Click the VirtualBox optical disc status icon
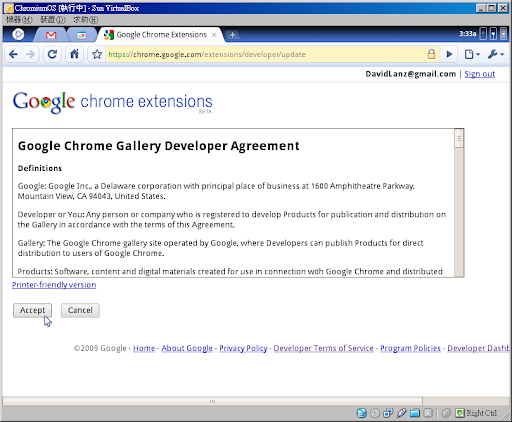512x422 pixels. coord(375,413)
